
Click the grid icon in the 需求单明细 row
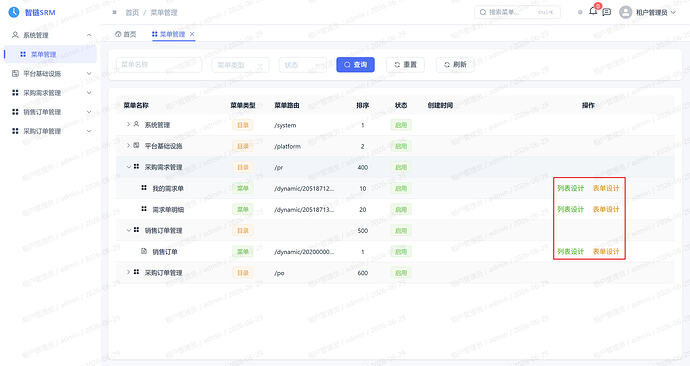pos(144,209)
